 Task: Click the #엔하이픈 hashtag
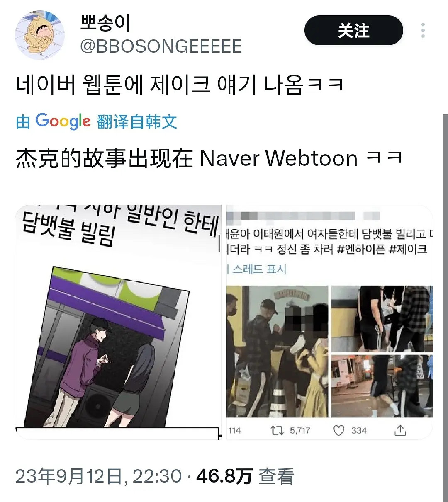[x=361, y=249]
